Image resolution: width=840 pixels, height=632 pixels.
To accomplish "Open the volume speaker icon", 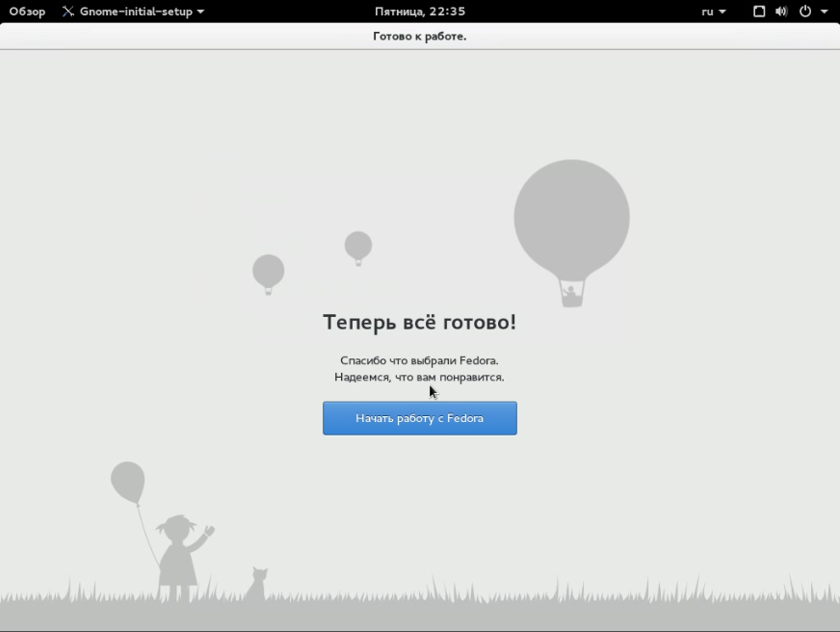I will (x=780, y=12).
